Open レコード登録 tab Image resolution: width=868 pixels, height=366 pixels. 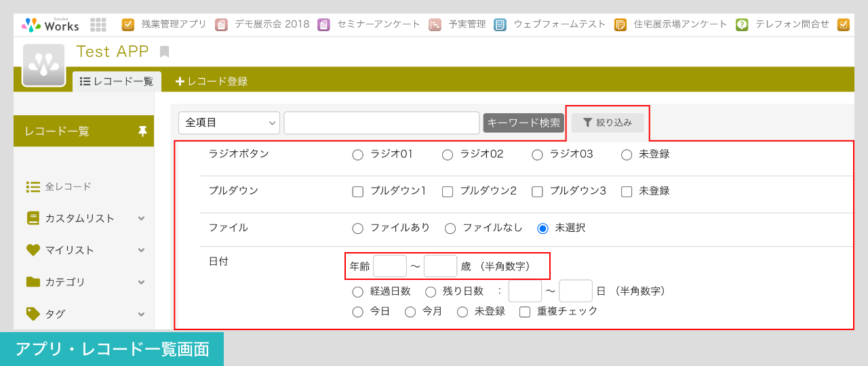(x=212, y=81)
